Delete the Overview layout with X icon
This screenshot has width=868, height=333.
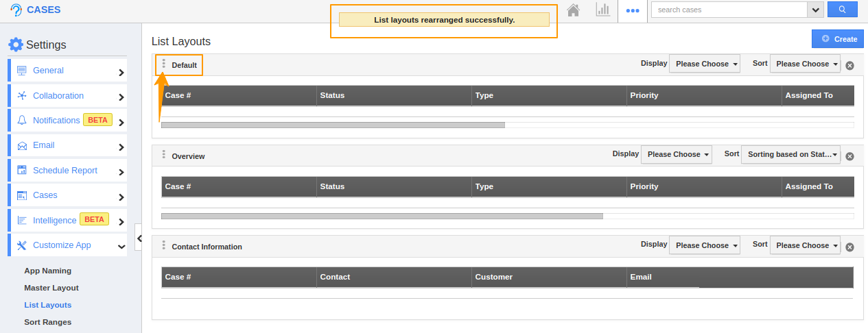849,156
